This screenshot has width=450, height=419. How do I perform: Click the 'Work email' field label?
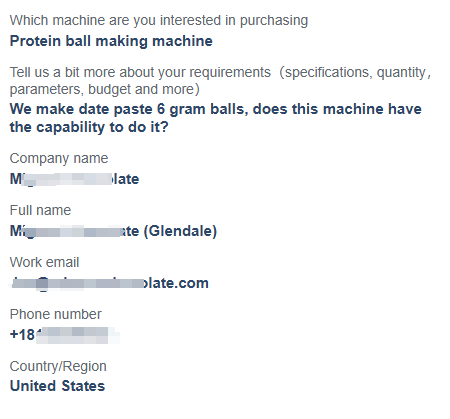pyautogui.click(x=44, y=262)
